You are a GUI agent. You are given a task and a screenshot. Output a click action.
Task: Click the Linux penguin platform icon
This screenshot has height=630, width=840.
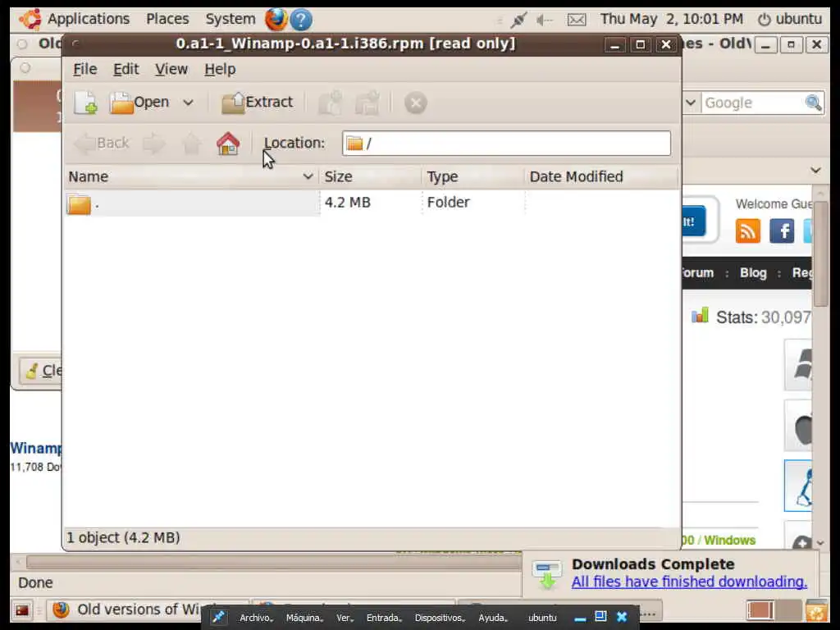pyautogui.click(x=799, y=486)
